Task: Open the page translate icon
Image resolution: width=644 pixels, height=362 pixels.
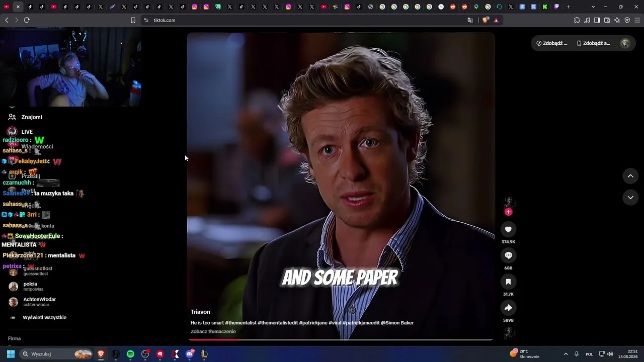Action: pyautogui.click(x=470, y=20)
